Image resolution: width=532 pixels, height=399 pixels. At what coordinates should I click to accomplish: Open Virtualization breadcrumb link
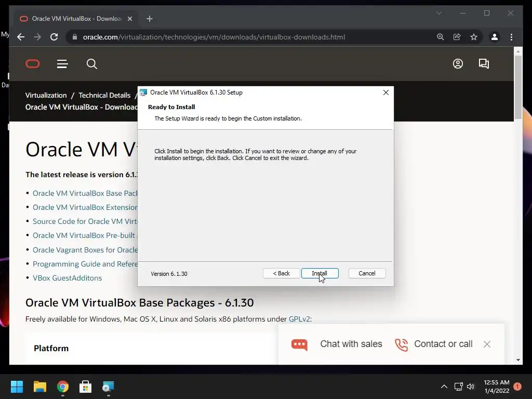46,96
